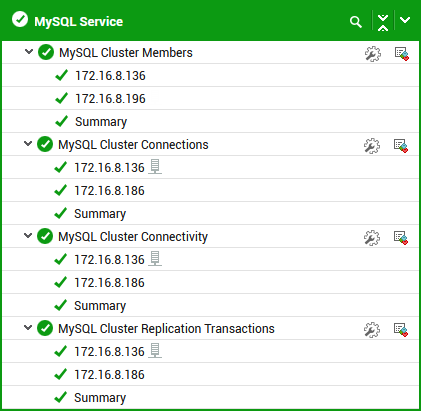Open the wrench-gear icon for Replication Transactions
Screen dimensions: 421x411
[x=372, y=330]
